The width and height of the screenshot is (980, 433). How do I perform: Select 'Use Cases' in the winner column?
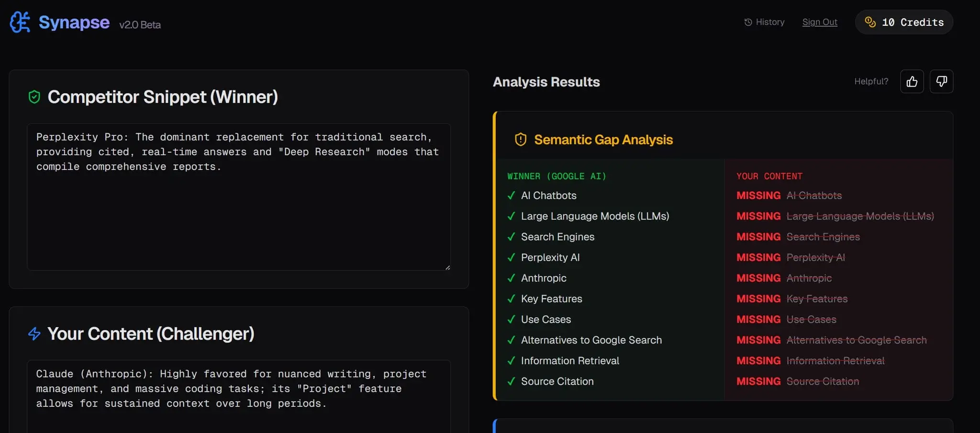(x=546, y=319)
